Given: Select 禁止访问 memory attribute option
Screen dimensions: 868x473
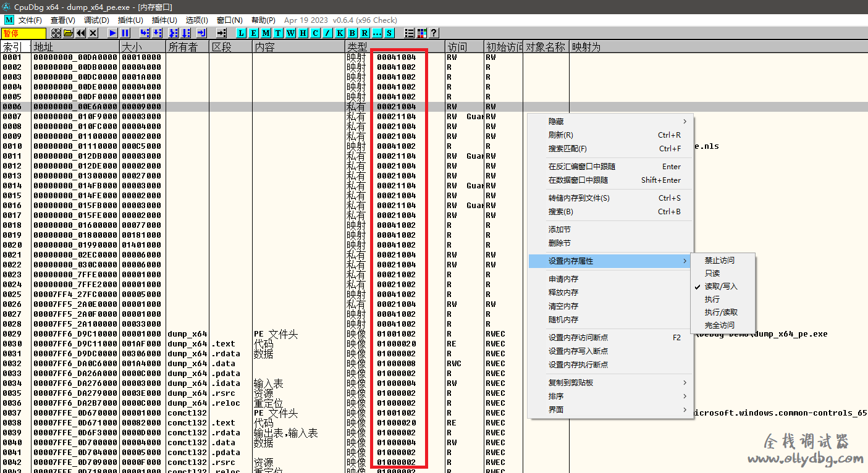Looking at the screenshot, I should point(723,261).
